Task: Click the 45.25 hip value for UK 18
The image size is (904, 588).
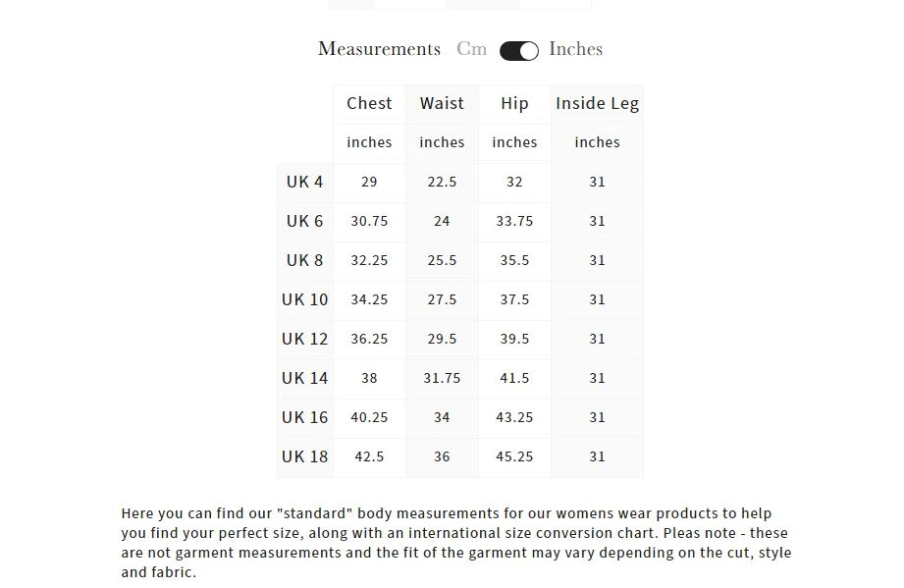Action: pyautogui.click(x=514, y=456)
